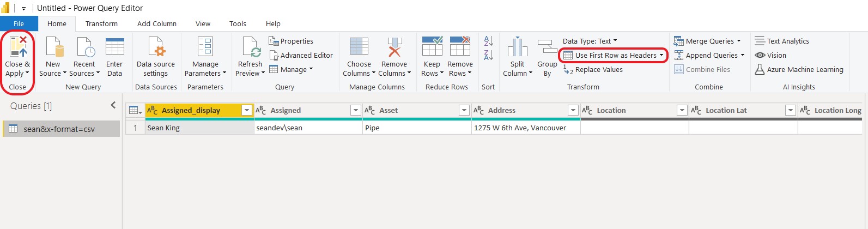Expand the Manage query dropdown
The image size is (868, 229).
point(311,69)
